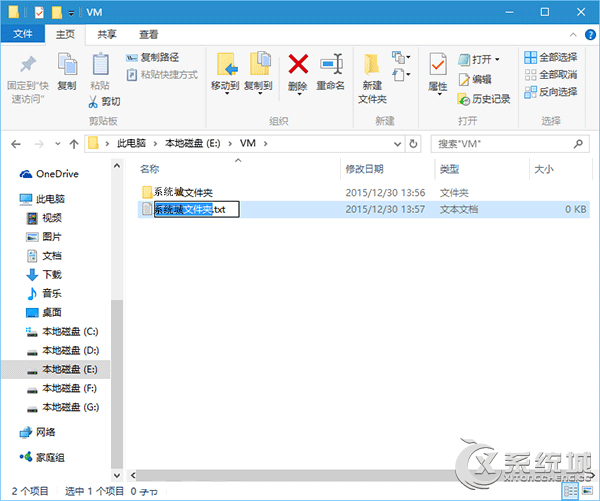This screenshot has height=501, width=600.
Task: Collapse the ribbon with the chevron
Action: coord(573,35)
